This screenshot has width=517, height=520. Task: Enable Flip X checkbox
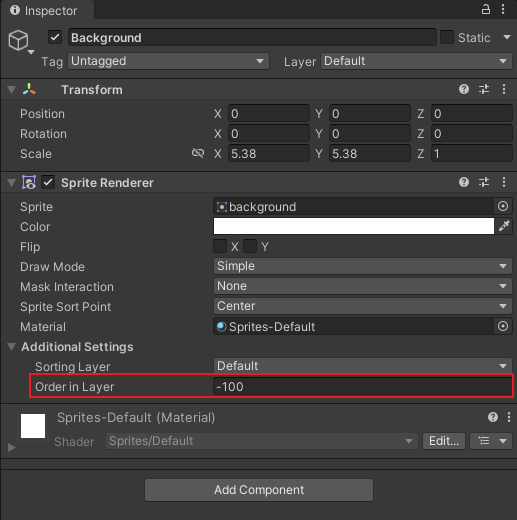[x=220, y=246]
